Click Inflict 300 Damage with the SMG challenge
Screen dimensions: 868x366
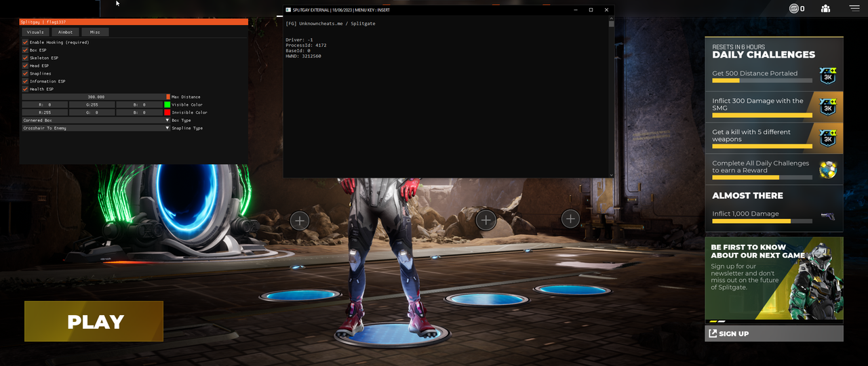pos(774,107)
